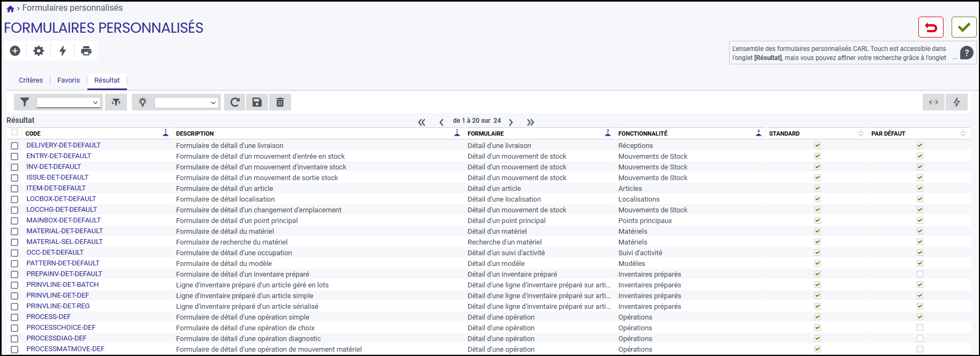Go to last page double-arrow
The width and height of the screenshot is (980, 356).
[x=530, y=122]
